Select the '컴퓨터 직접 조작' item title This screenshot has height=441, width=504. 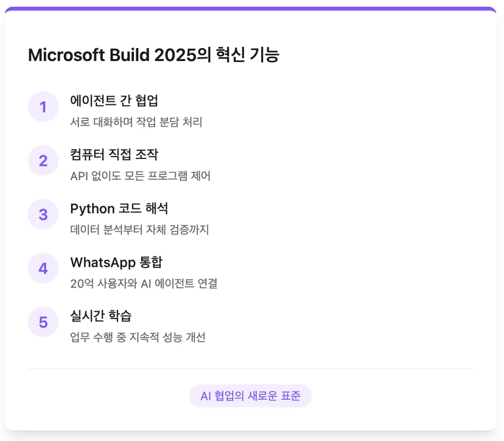tap(114, 154)
